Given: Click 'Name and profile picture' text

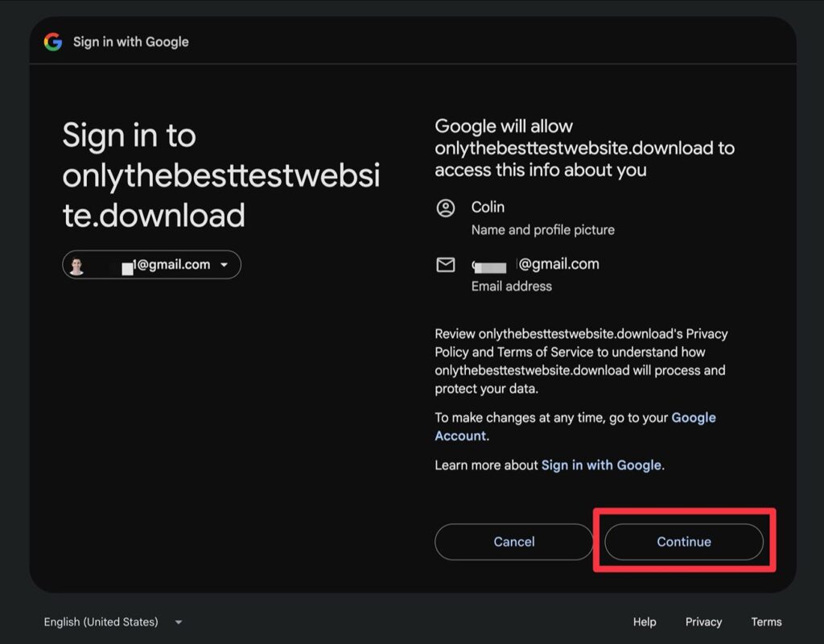Looking at the screenshot, I should point(543,229).
